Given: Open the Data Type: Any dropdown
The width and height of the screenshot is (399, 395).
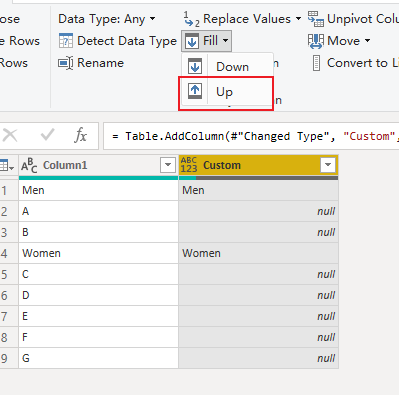Looking at the screenshot, I should [107, 19].
